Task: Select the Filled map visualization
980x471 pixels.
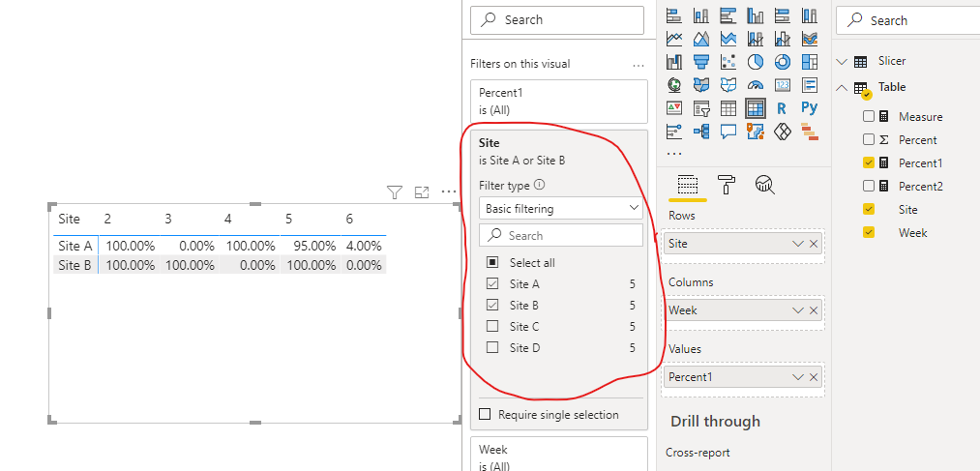Action: coord(701,84)
